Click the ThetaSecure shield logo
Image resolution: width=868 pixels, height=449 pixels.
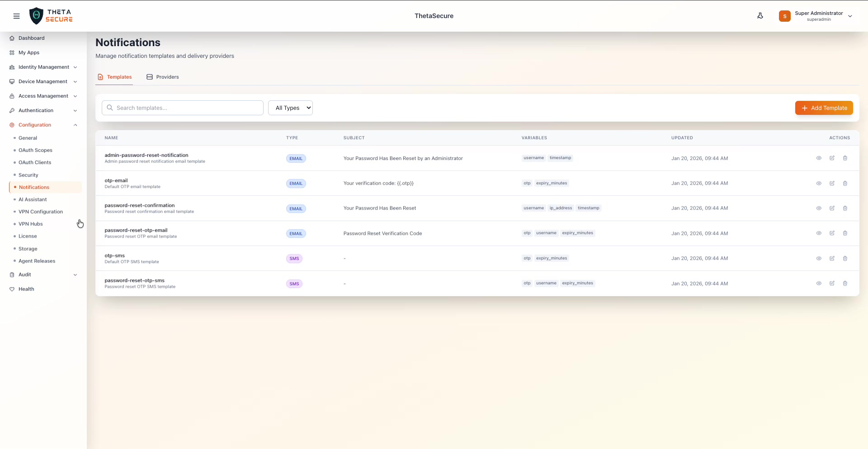(x=37, y=15)
